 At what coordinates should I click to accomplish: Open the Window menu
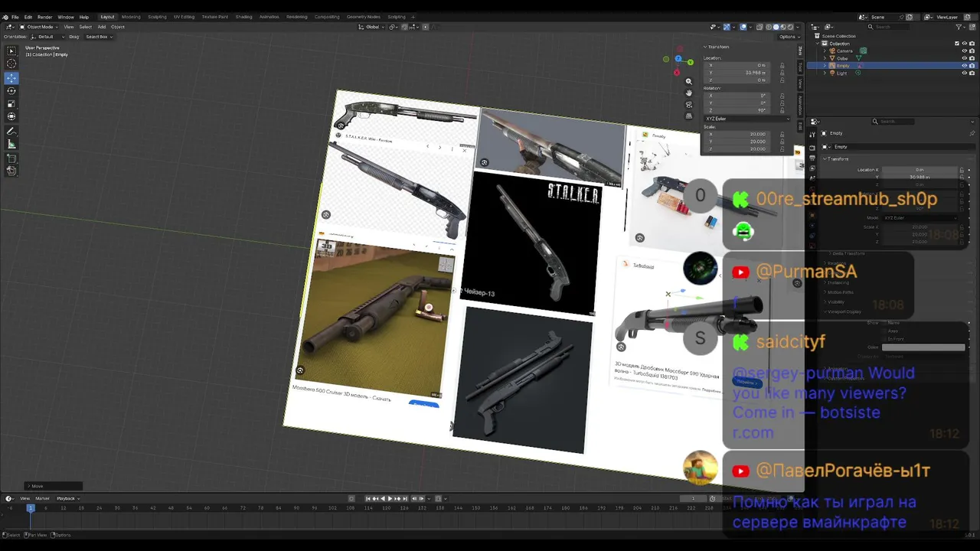coord(66,17)
